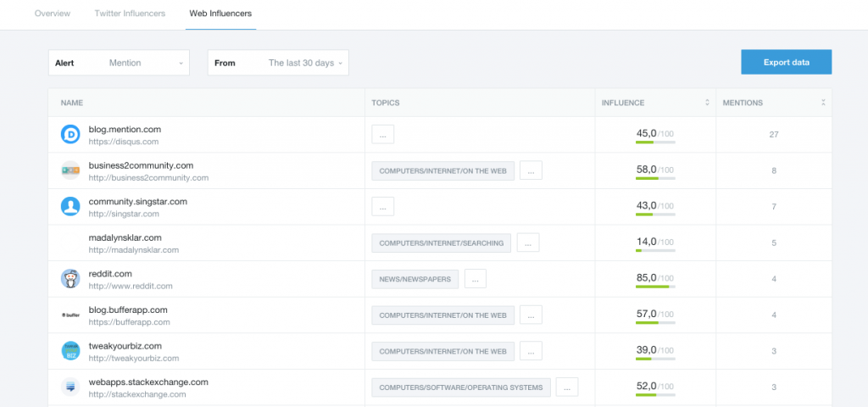Open the http://www.reddit.com link
Image resolution: width=868 pixels, height=407 pixels.
pyautogui.click(x=131, y=287)
